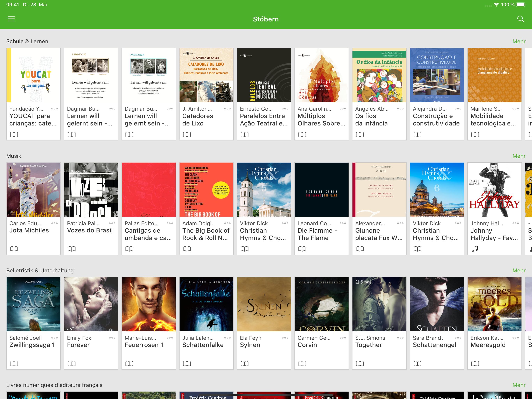Open more options for Múltiplos Olhares Sobre

point(343,109)
